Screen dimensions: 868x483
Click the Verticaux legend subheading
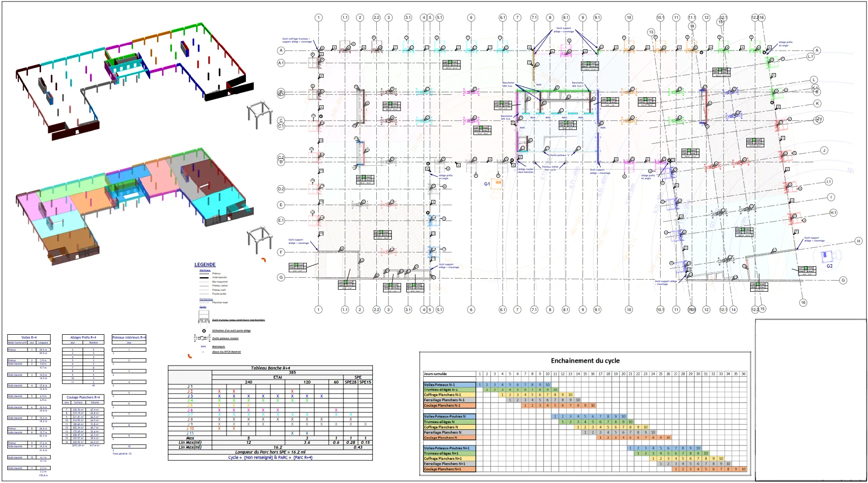[x=205, y=270]
